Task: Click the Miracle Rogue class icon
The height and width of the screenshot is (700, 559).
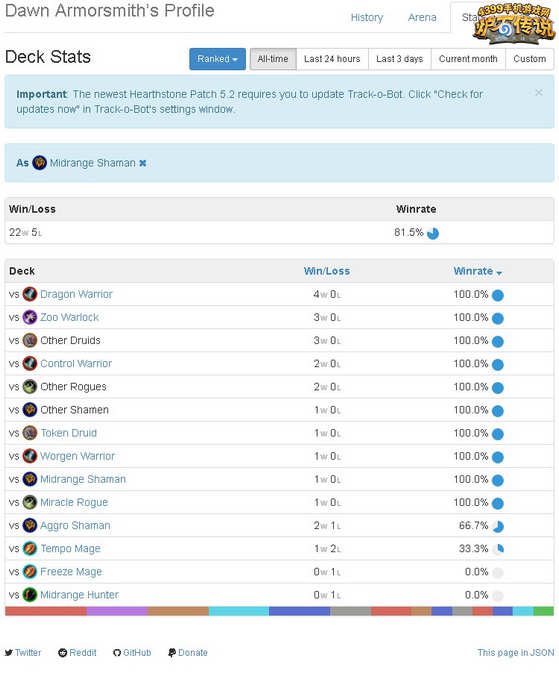Action: click(x=30, y=502)
